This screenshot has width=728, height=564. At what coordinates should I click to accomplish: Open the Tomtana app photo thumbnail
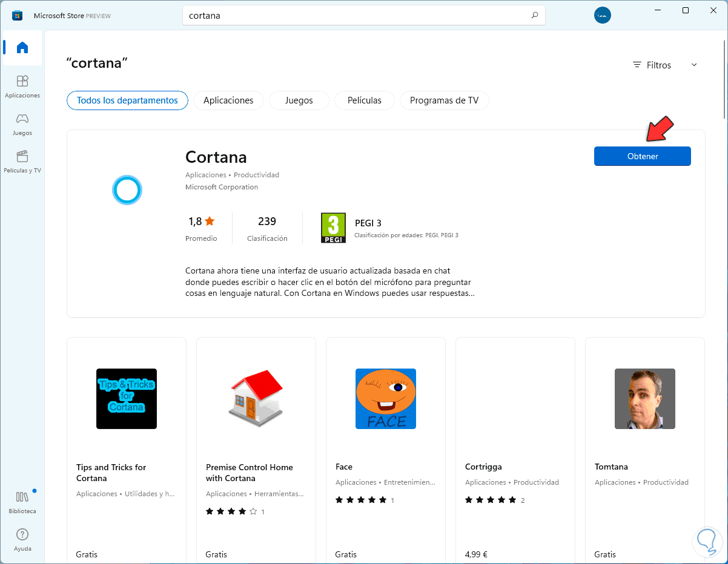point(645,399)
